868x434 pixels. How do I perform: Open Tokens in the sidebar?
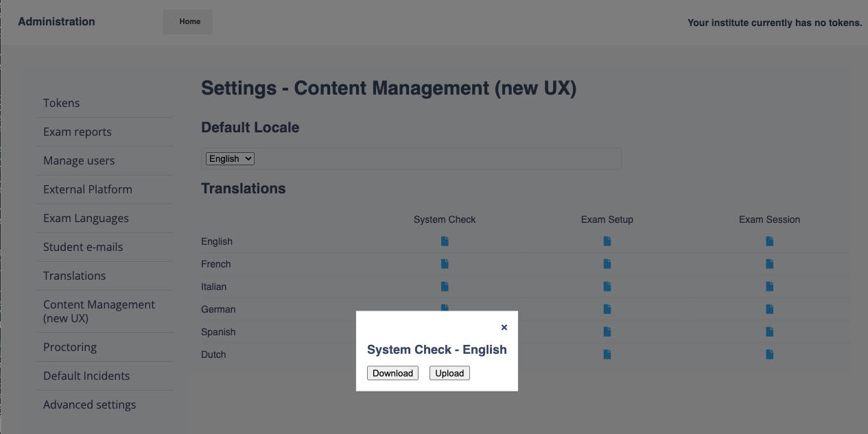61,103
